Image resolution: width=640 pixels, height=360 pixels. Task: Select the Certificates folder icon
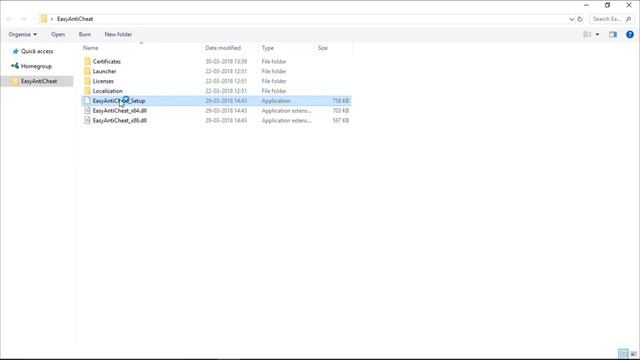(x=87, y=61)
